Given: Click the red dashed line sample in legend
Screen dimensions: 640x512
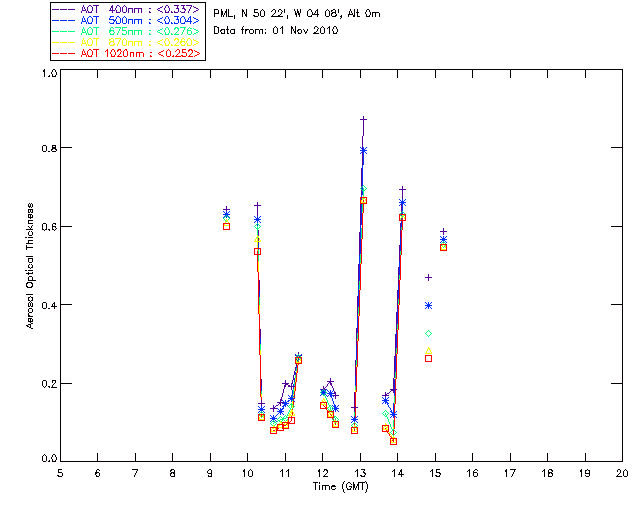Looking at the screenshot, I should [63, 53].
